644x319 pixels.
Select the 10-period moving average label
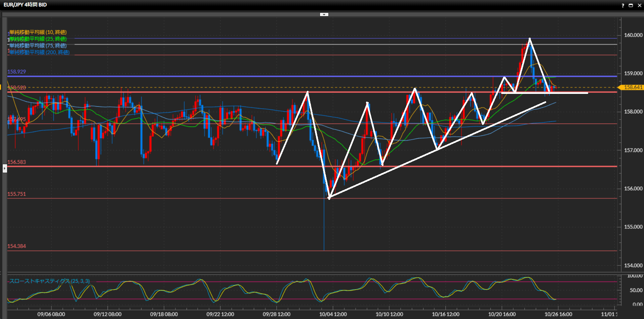point(38,32)
